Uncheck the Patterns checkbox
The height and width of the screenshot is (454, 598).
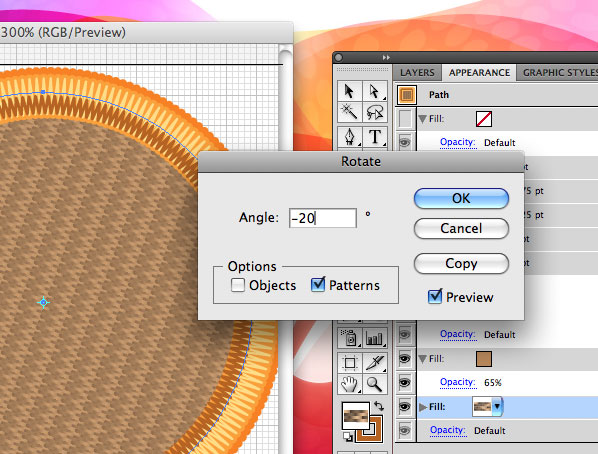point(318,285)
